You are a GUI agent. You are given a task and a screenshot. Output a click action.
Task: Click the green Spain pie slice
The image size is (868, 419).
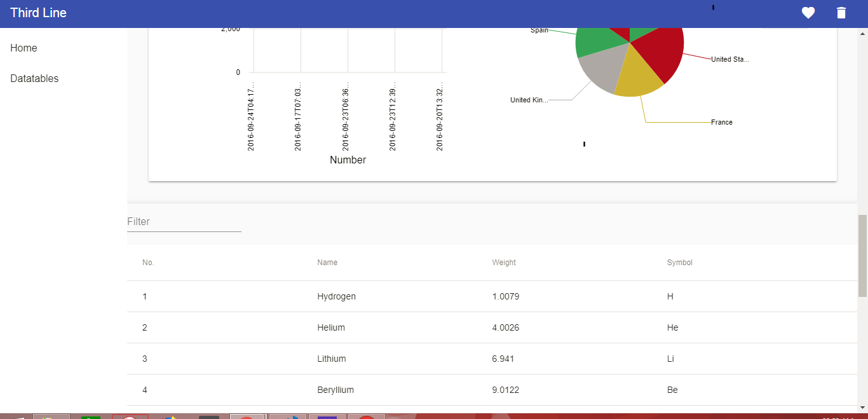(597, 41)
